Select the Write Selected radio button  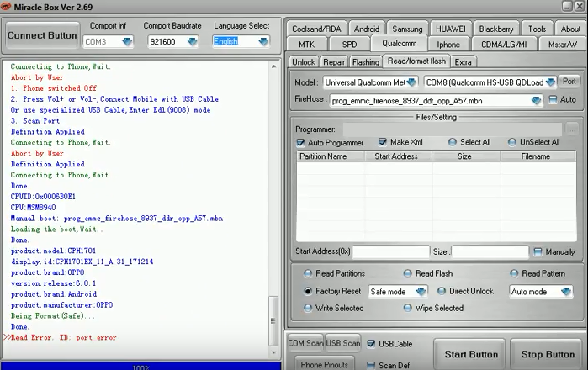tap(308, 308)
